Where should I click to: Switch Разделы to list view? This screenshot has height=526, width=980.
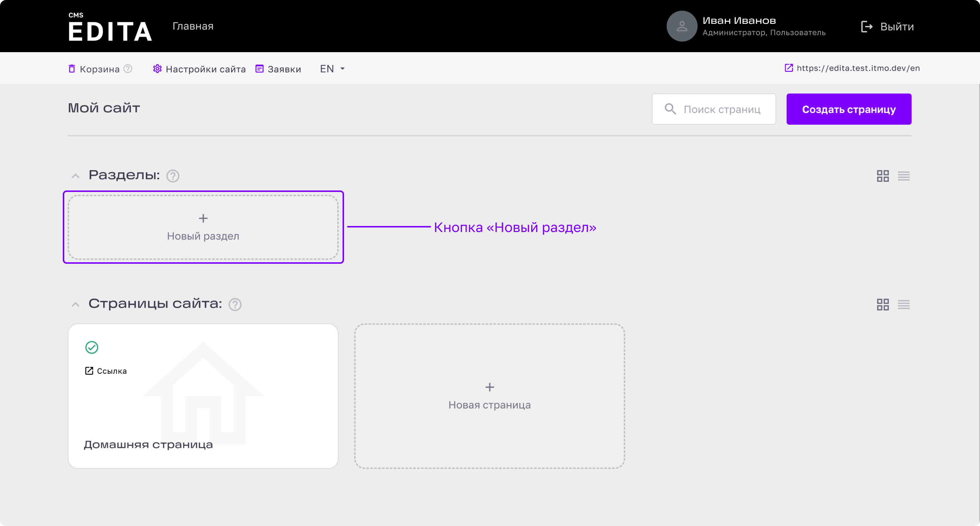pyautogui.click(x=904, y=176)
